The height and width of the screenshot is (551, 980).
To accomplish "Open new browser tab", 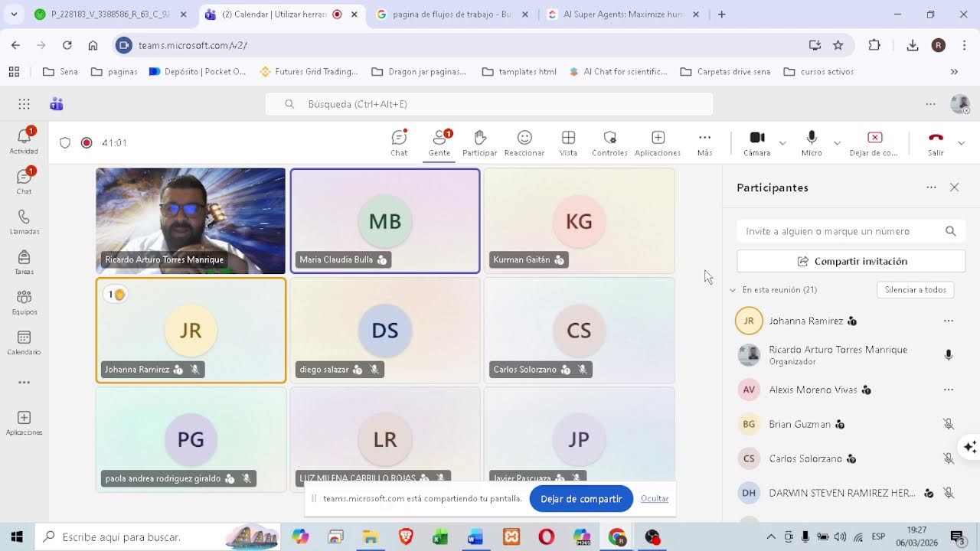I will [x=722, y=15].
